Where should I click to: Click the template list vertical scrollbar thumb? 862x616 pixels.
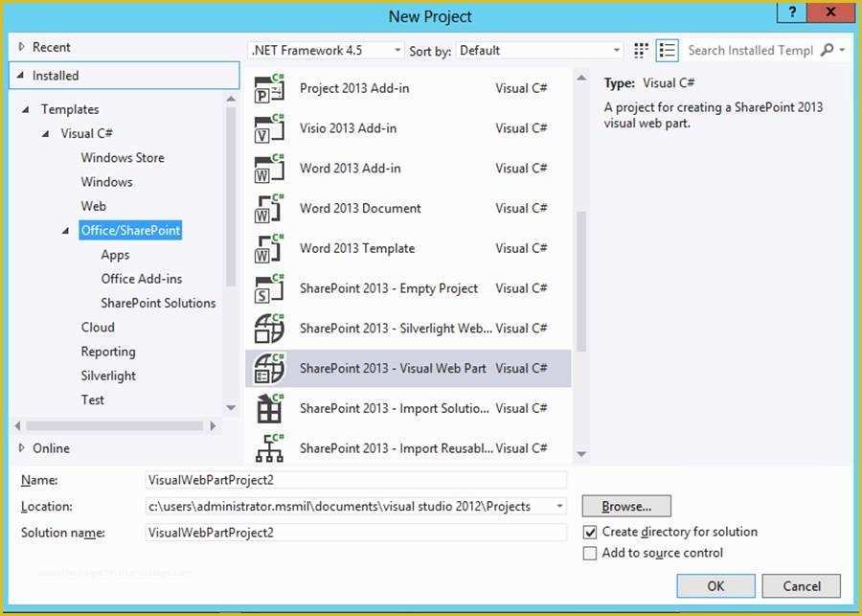[x=581, y=281]
